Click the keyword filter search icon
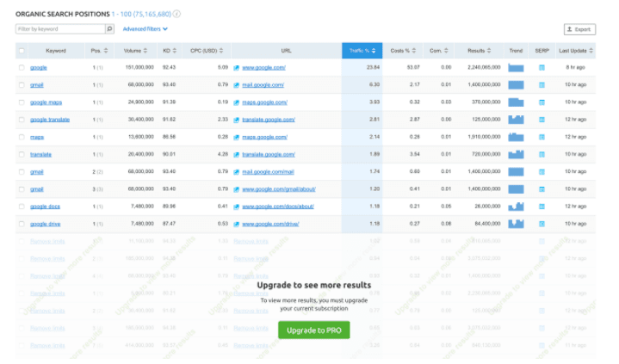Image resolution: width=619 pixels, height=364 pixels. (x=109, y=28)
